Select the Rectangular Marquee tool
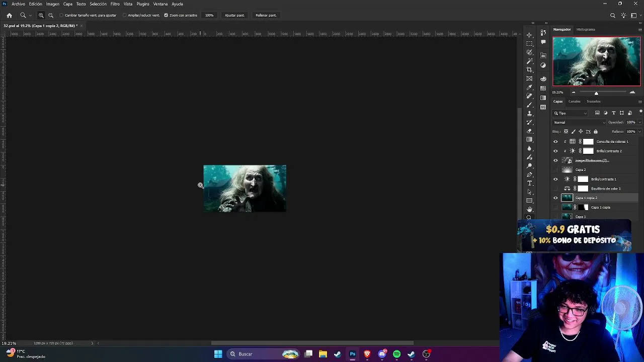This screenshot has height=362, width=644. pyautogui.click(x=529, y=43)
